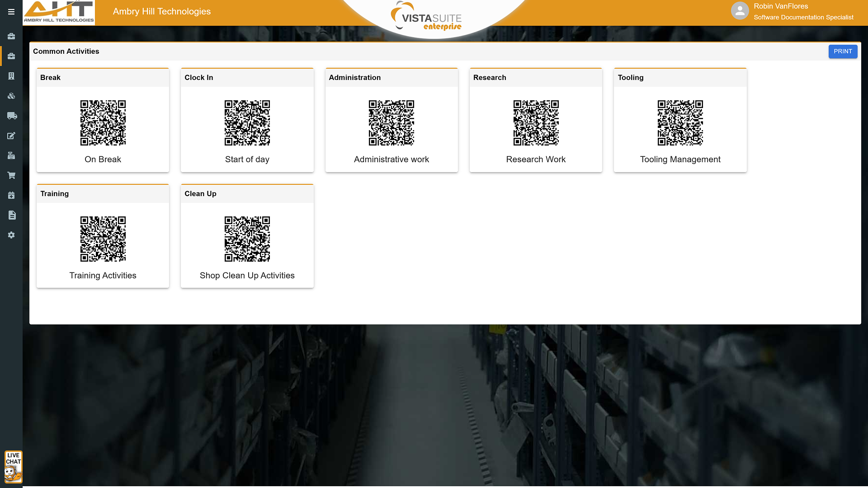Open the Live Chat widget
The width and height of the screenshot is (868, 488).
tap(13, 467)
